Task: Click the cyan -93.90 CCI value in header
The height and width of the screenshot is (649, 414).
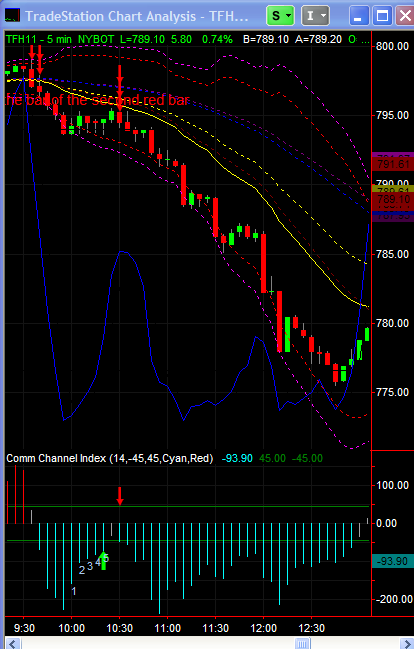Action: point(237,459)
